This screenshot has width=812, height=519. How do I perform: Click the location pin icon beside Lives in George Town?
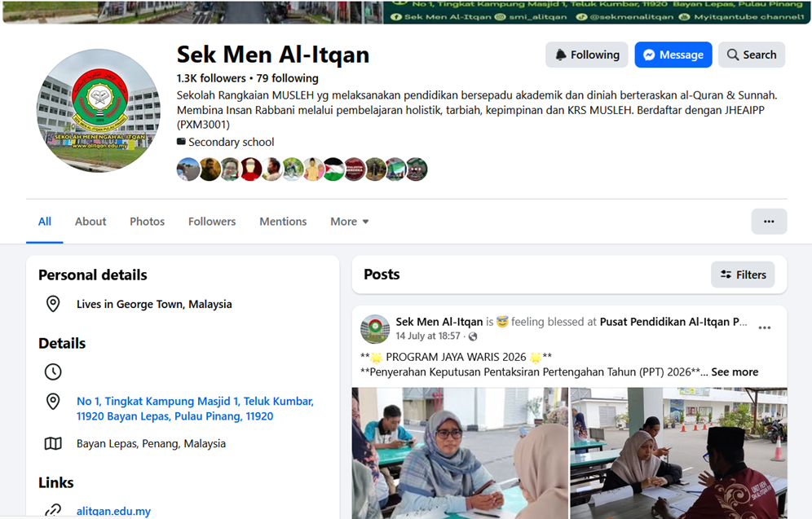pos(53,304)
